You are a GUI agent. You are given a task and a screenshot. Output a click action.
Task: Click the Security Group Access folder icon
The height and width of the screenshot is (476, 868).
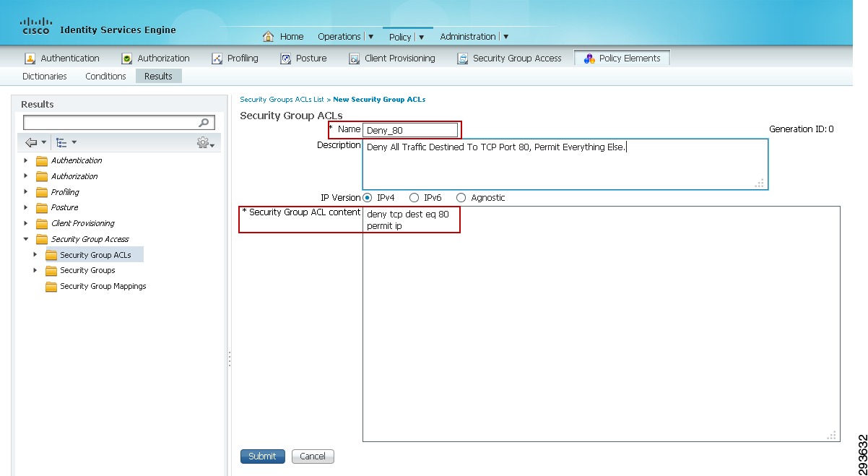tap(42, 239)
